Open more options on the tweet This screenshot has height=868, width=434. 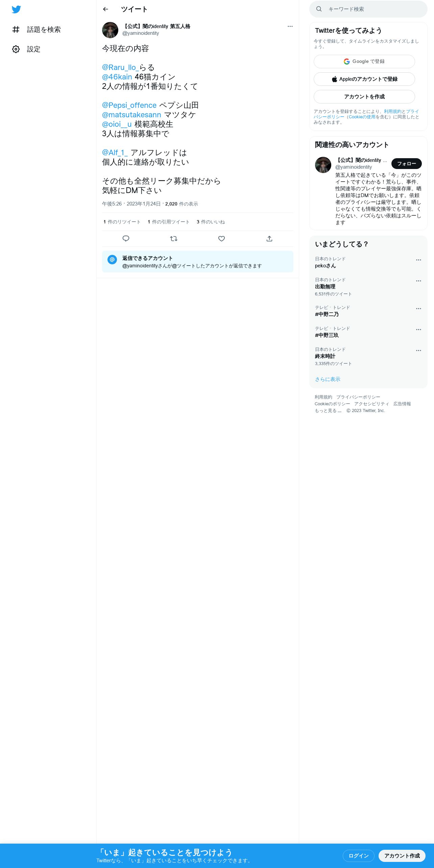point(290,26)
